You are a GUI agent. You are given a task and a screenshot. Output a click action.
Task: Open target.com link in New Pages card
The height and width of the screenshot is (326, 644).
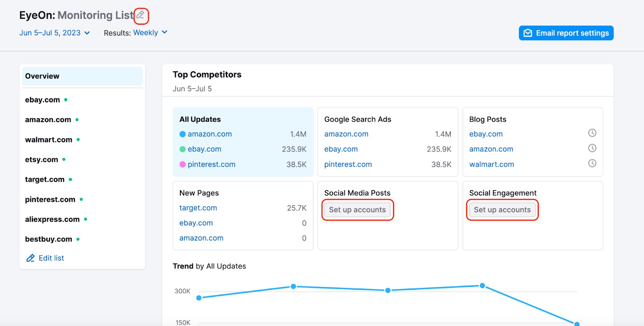click(x=198, y=208)
